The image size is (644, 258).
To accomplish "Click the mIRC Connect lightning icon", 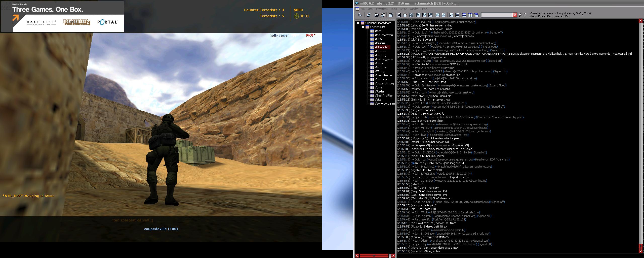I will [x=360, y=15].
